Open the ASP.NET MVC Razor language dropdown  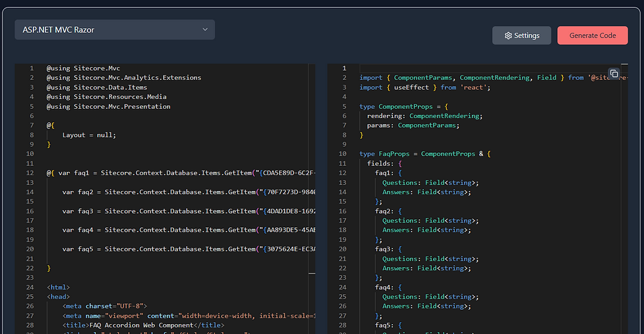[114, 30]
